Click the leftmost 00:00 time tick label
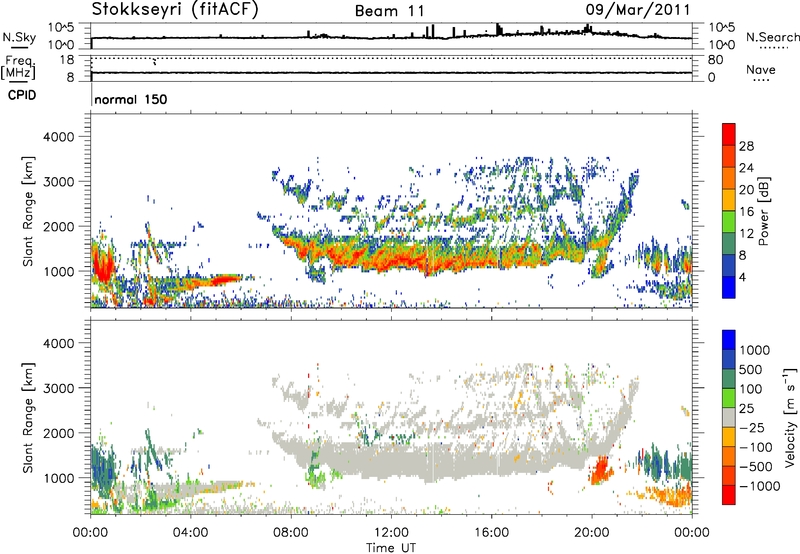The image size is (800, 554). tap(90, 533)
